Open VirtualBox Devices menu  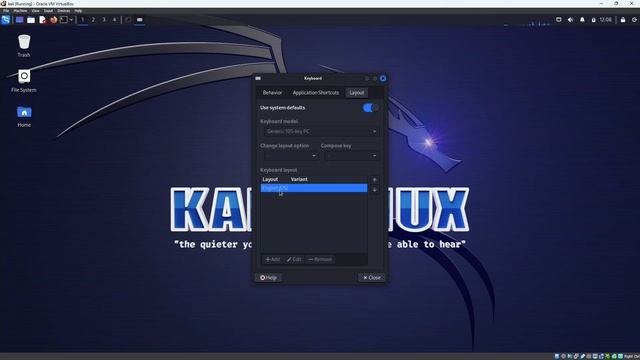coord(63,11)
